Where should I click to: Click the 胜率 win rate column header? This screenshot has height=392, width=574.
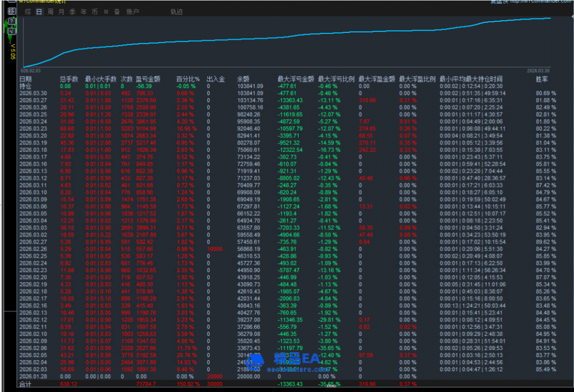tap(542, 79)
